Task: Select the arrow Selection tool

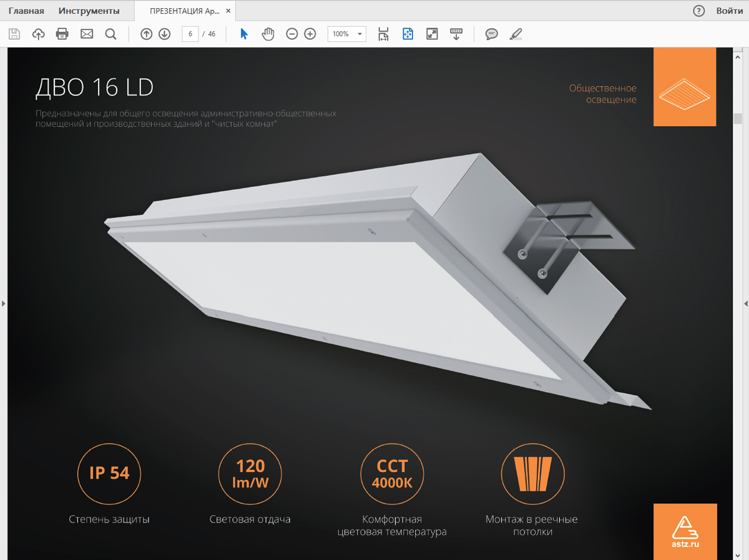Action: (x=244, y=34)
